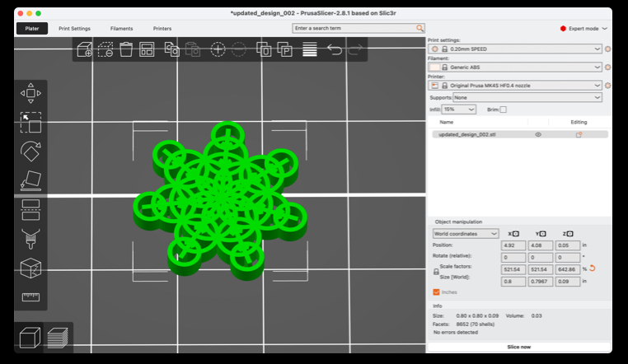The height and width of the screenshot is (364, 628).
Task: Open the variable layer height tool
Action: tap(309, 49)
